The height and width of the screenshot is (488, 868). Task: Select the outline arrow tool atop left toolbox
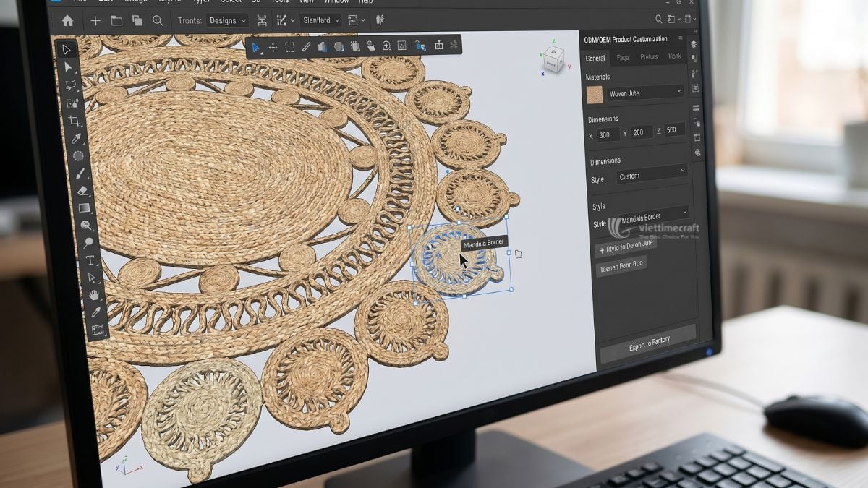click(67, 49)
